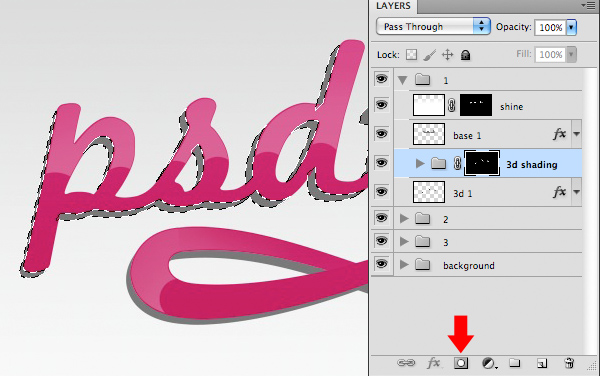Click the 'Opacity:' label
Image resolution: width=600 pixels, height=376 pixels.
[x=514, y=27]
